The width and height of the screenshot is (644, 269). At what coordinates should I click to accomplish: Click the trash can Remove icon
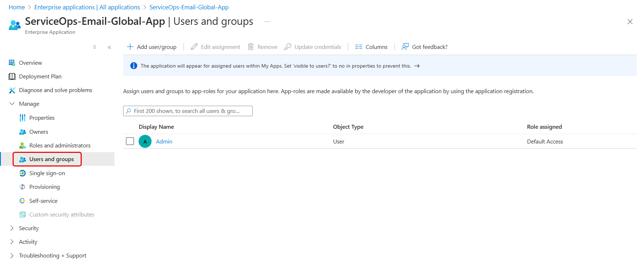[x=251, y=47]
